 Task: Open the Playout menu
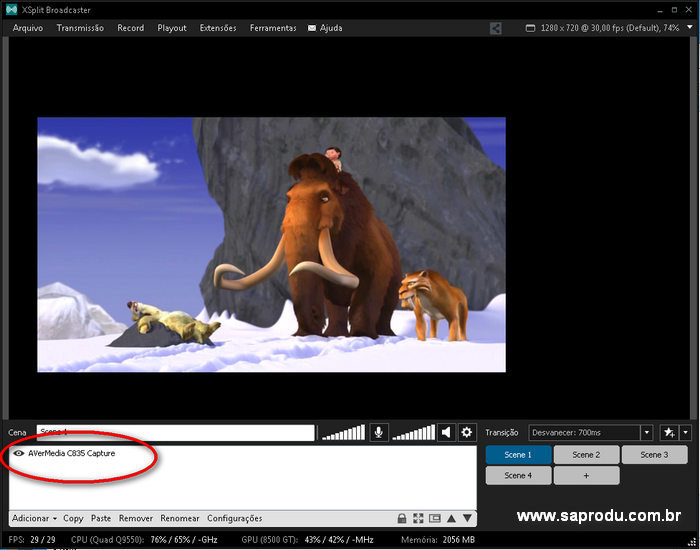click(172, 28)
